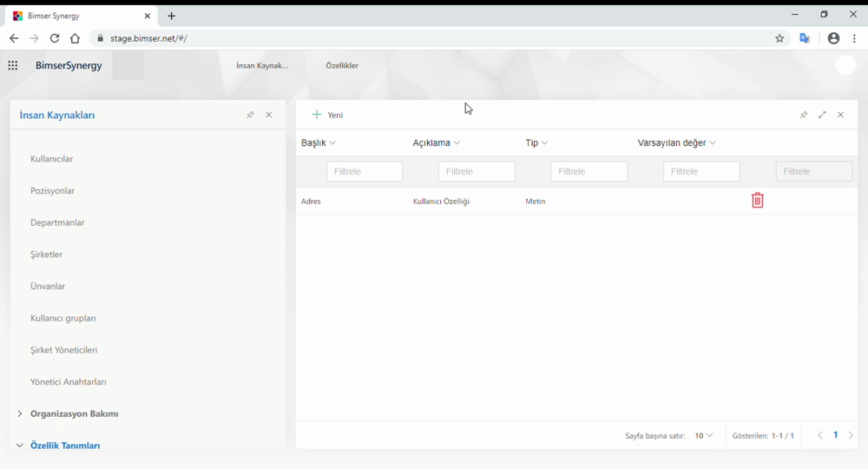Viewport: 868px width, 469px height.
Task: Open the Başlık column sort dropdown
Action: coord(319,142)
